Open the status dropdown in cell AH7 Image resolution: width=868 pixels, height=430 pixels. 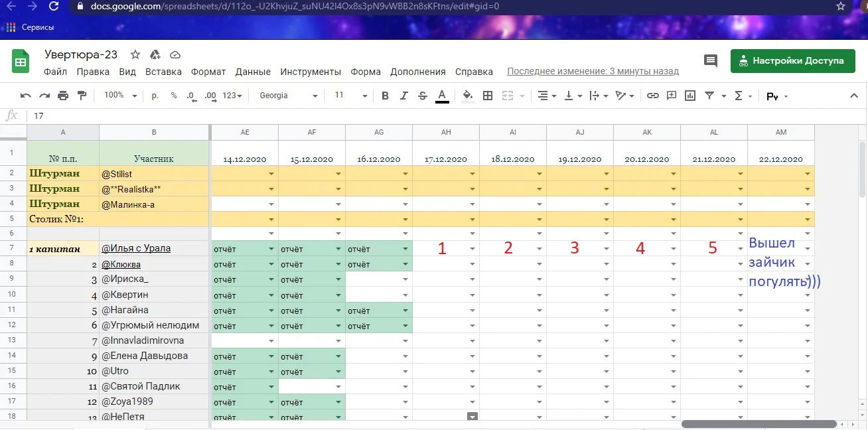[x=471, y=248]
